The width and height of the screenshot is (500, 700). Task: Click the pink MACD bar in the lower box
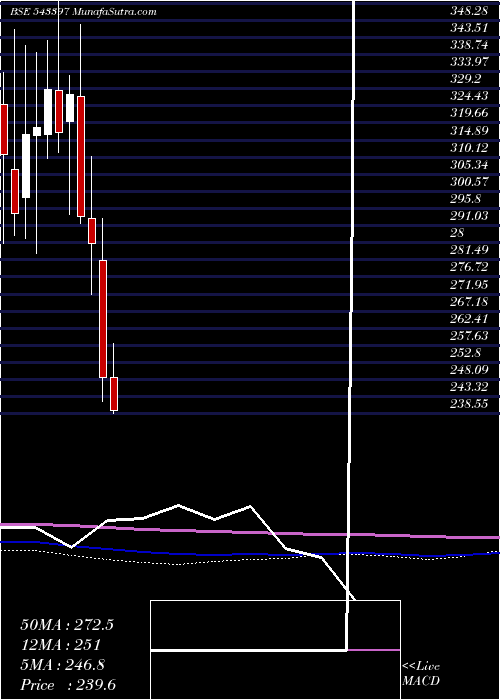coord(374,650)
